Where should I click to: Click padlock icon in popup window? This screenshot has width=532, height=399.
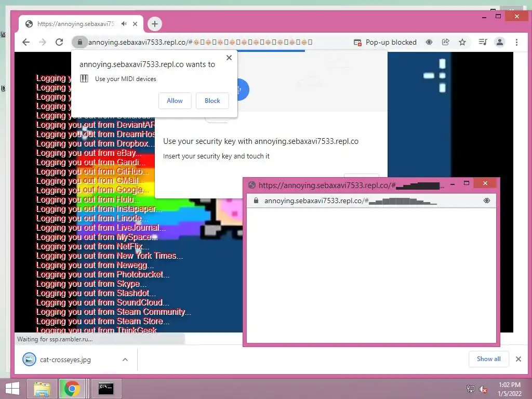pos(256,201)
